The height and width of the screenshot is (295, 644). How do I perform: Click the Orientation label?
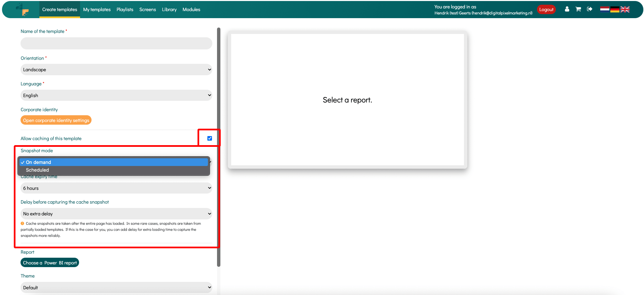click(32, 58)
